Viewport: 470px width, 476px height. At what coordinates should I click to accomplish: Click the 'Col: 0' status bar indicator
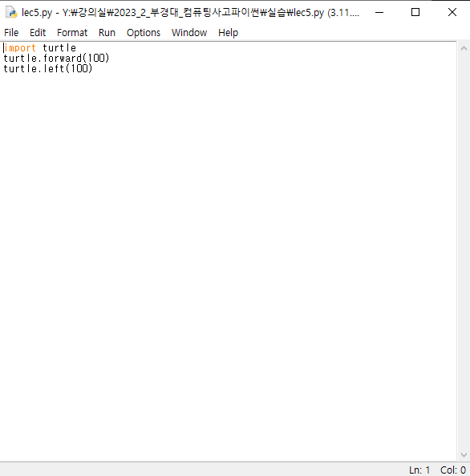pyautogui.click(x=453, y=470)
